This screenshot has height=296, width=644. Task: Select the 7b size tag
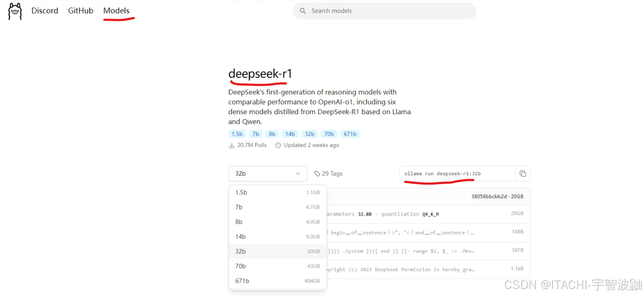coord(256,134)
